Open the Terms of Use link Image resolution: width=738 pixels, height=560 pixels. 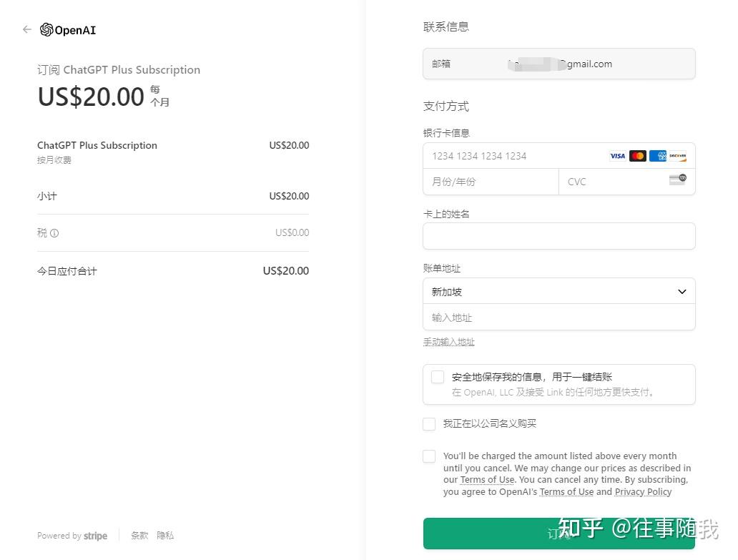[x=487, y=479]
